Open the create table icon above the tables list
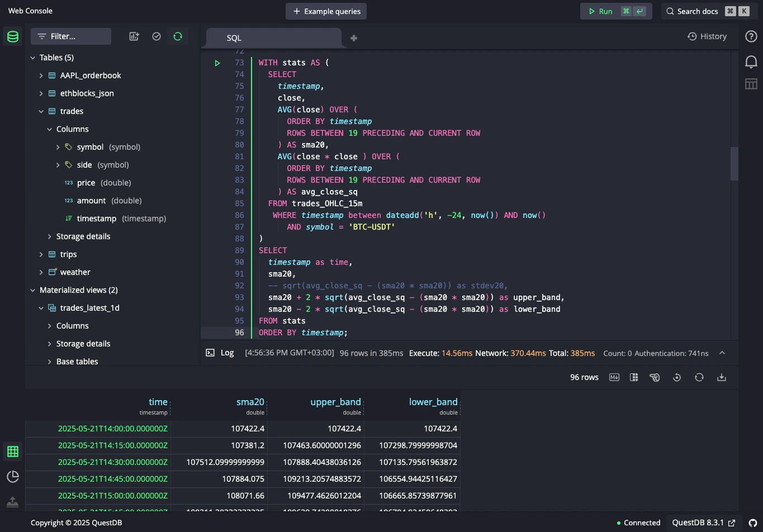 click(134, 36)
